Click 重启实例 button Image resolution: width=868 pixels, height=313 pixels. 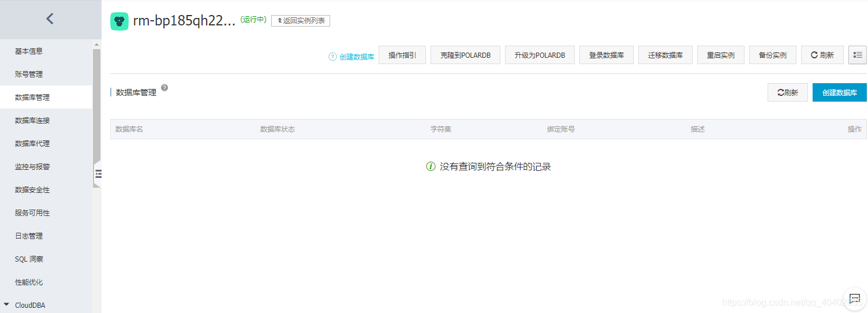[721, 55]
